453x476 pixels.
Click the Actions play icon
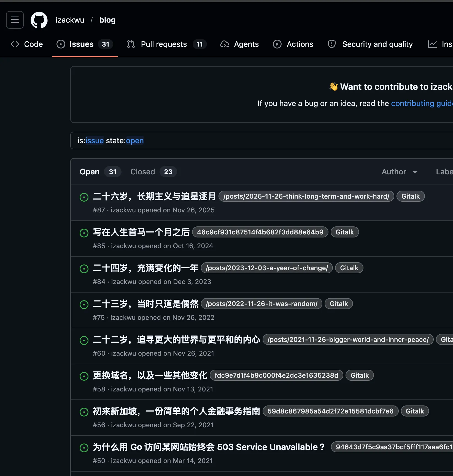277,44
